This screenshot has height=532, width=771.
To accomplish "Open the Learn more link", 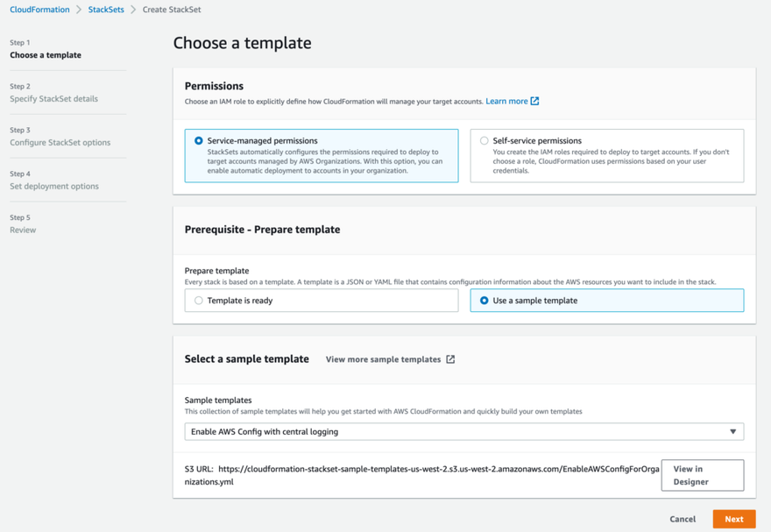I will click(x=506, y=101).
